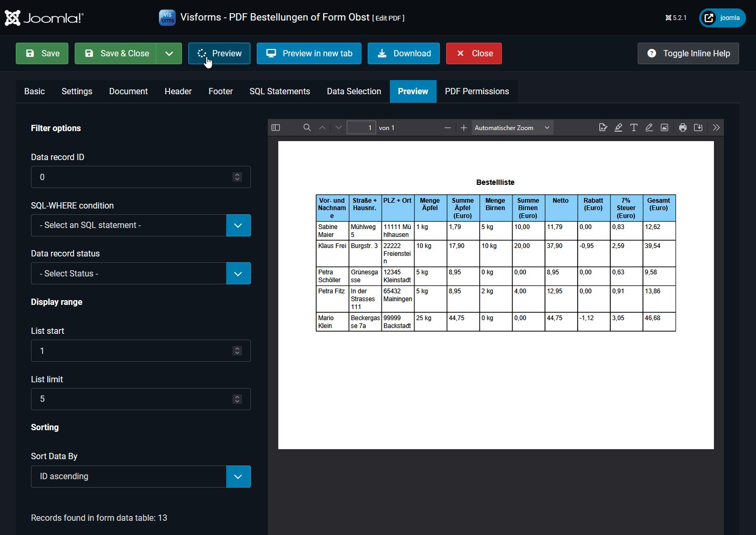
Task: Select the PDF add text tool
Action: (634, 127)
